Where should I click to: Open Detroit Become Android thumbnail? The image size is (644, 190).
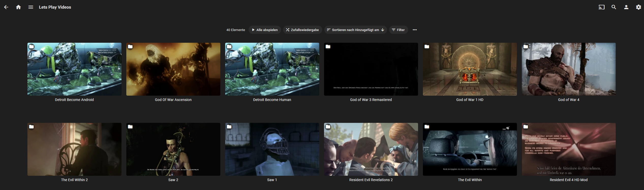74,69
